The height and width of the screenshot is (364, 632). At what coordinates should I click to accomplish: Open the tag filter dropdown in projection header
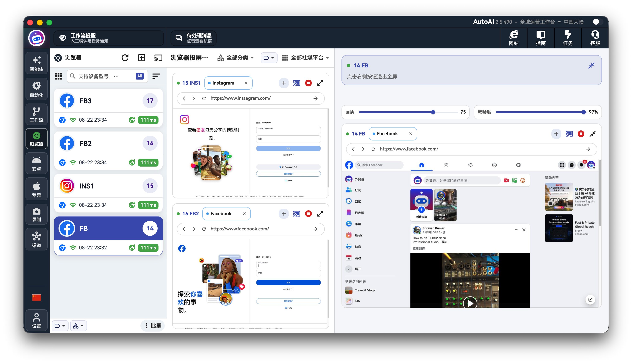269,58
